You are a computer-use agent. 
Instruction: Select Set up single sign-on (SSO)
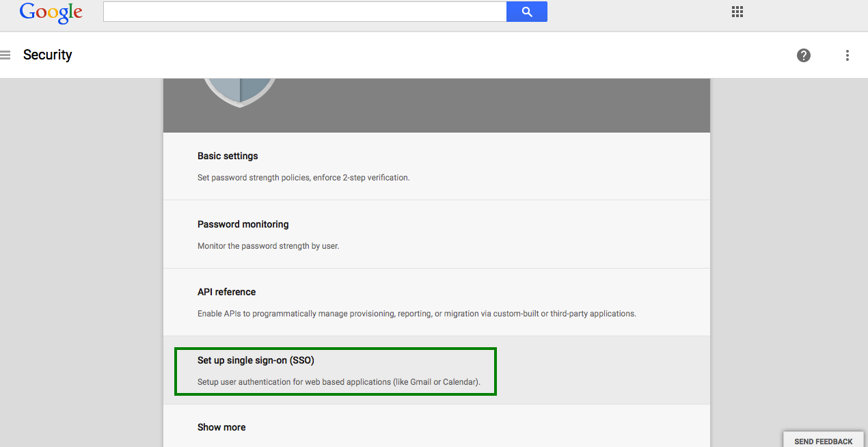pyautogui.click(x=256, y=360)
